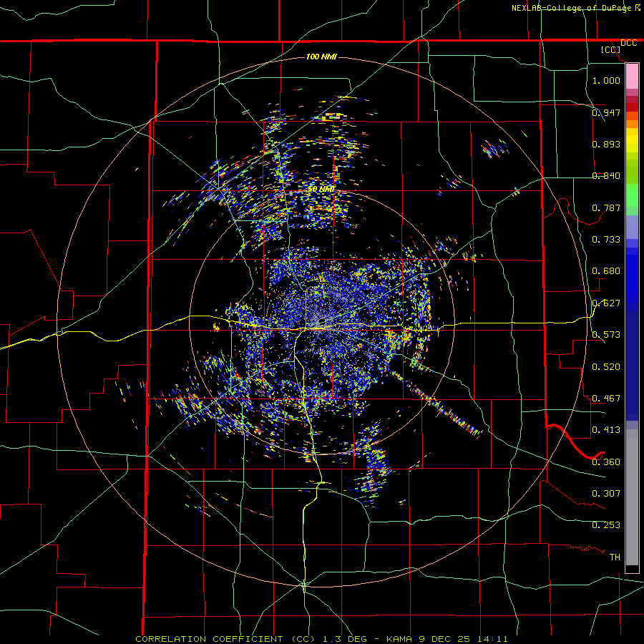Screen dimensions: 644x644
Task: Select the 0.253 legend value
Action: pos(606,525)
